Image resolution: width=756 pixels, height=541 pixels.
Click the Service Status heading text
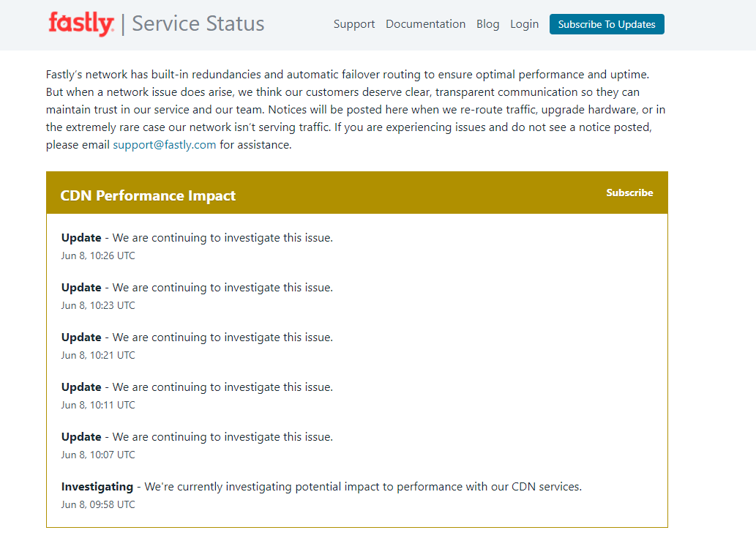(198, 23)
